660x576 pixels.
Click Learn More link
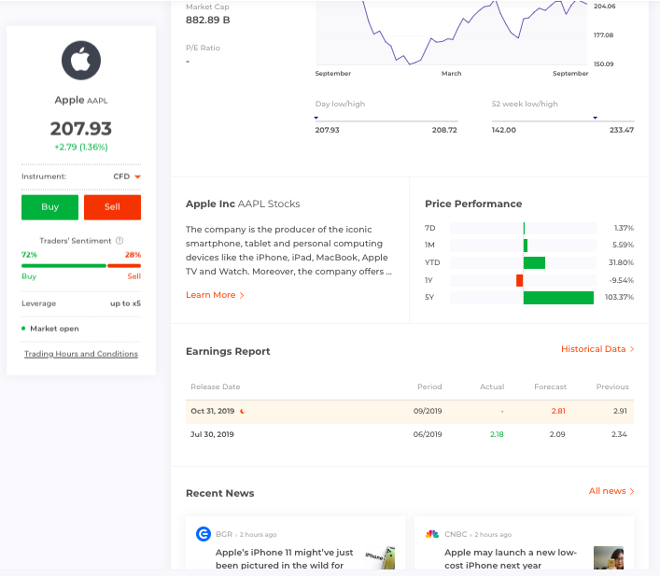pos(215,295)
